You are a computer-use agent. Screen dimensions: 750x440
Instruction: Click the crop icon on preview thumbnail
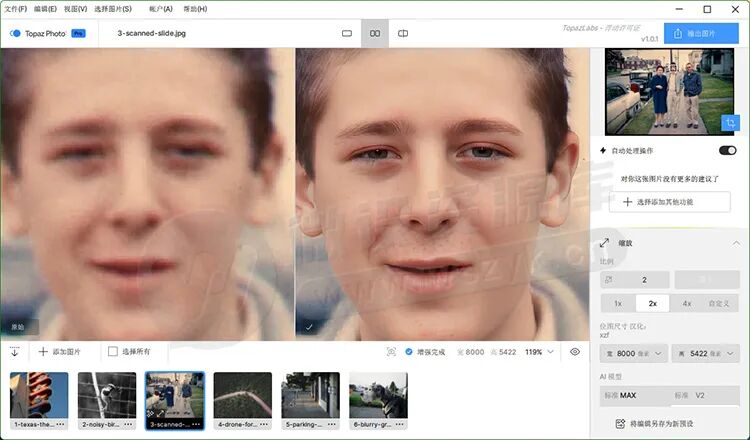point(729,123)
